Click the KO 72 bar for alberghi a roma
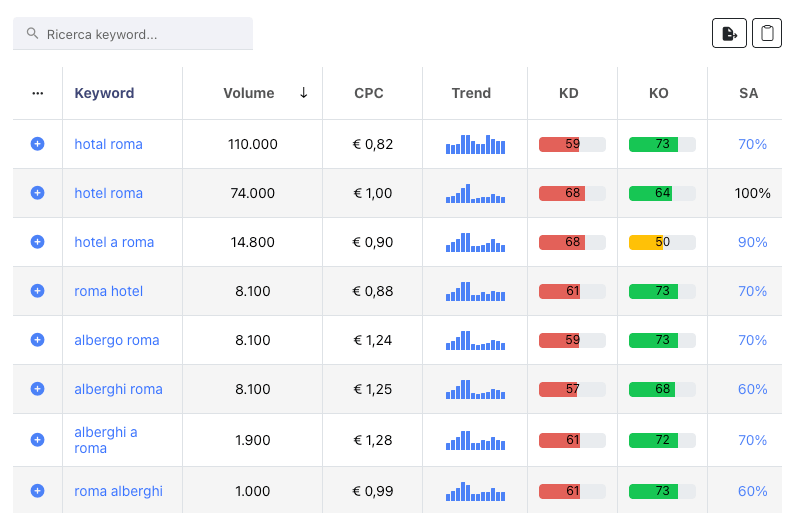Image resolution: width=798 pixels, height=513 pixels. click(x=662, y=440)
